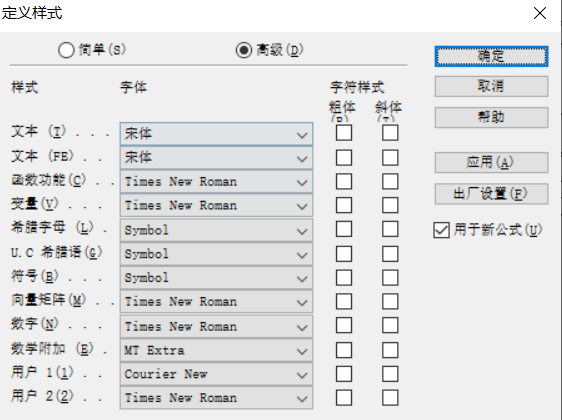Click the 确定 button

click(491, 56)
